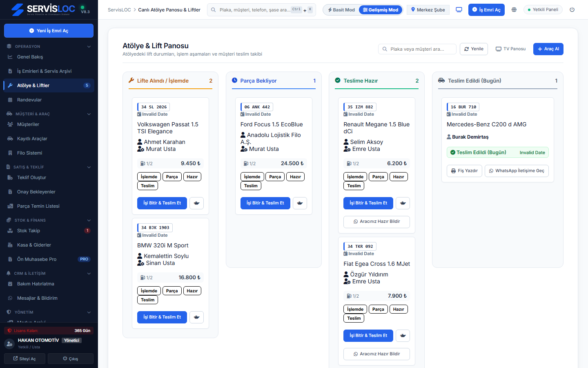Set the Renault Megane stage to İşlemde
This screenshot has width=588, height=368.
click(x=355, y=177)
